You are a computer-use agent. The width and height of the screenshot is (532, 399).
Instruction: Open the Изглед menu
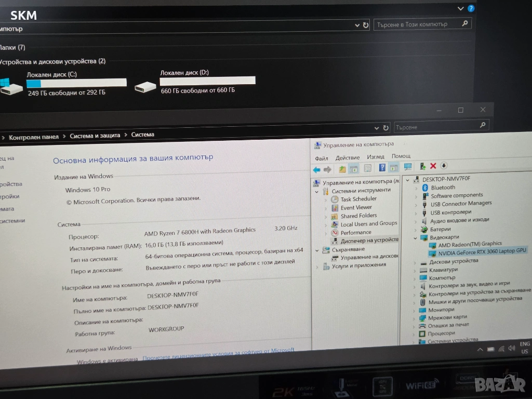(x=375, y=156)
